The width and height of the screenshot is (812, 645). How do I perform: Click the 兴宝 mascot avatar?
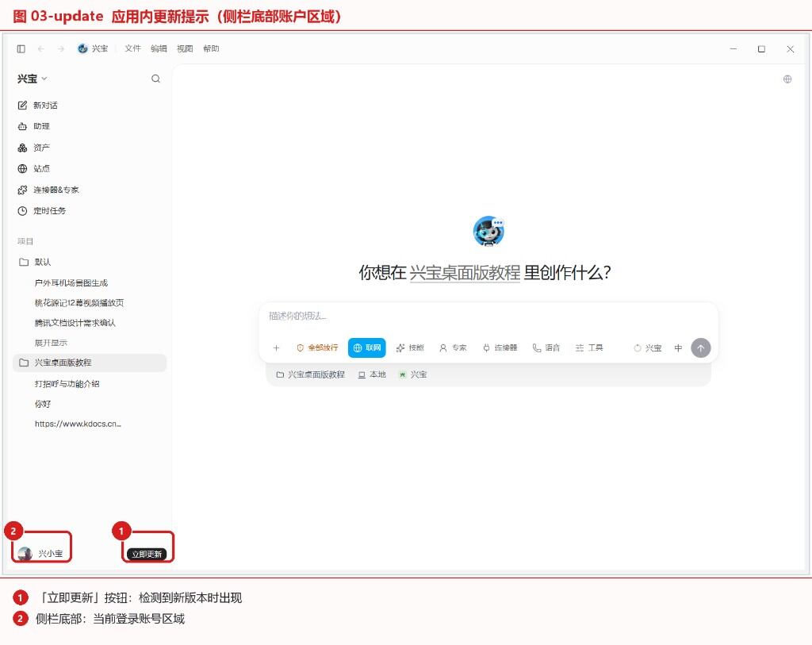click(x=488, y=231)
